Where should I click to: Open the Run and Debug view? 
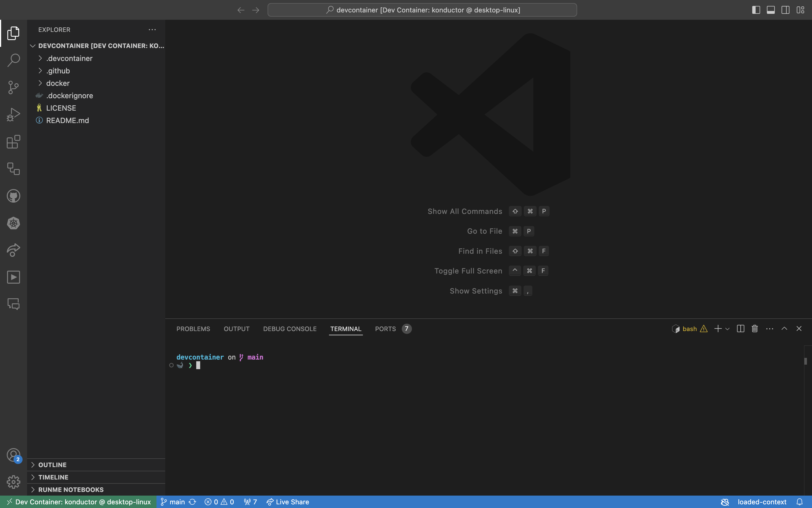click(x=14, y=115)
